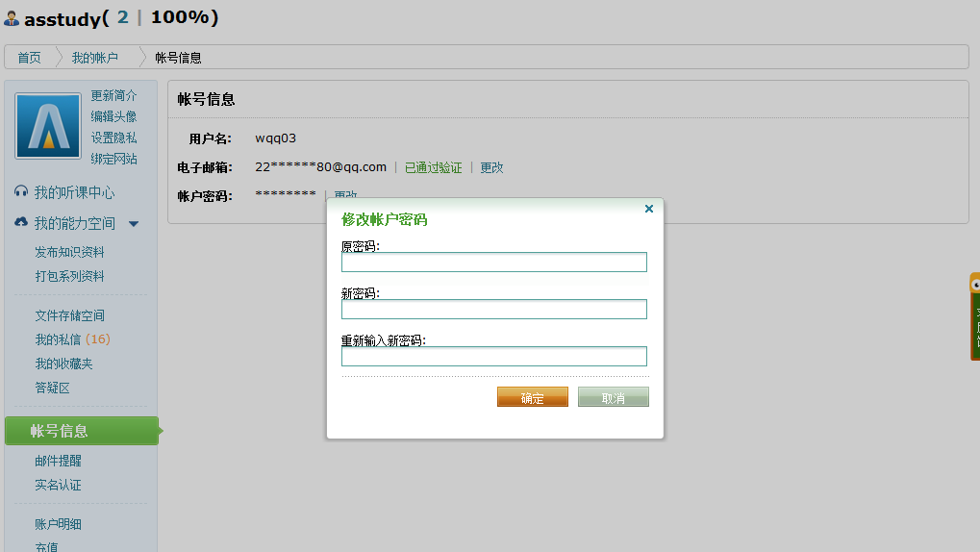
Task: Open the blue A profile picture
Action: 48,126
